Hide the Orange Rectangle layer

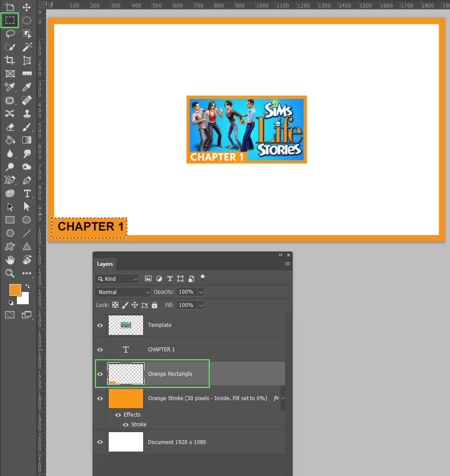coord(100,374)
